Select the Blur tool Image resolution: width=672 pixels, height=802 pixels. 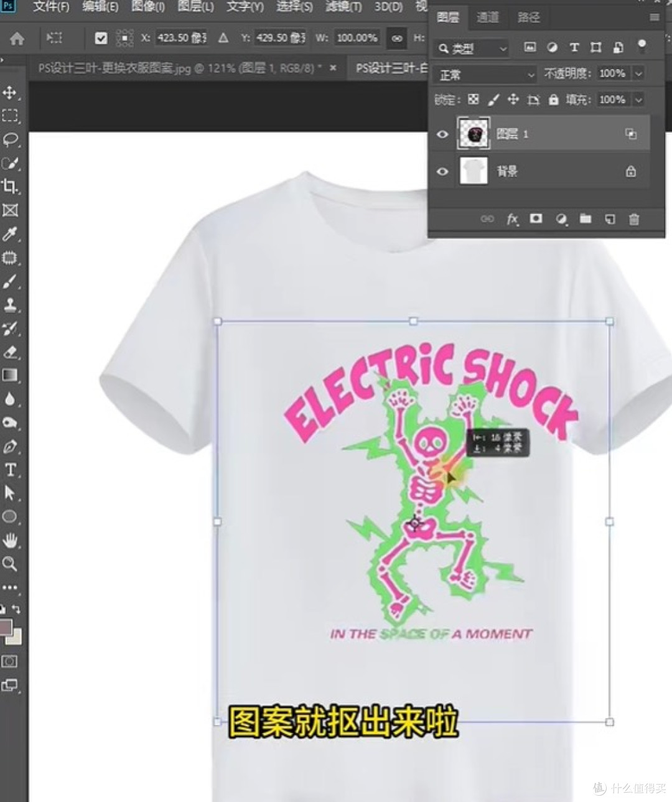[9, 399]
